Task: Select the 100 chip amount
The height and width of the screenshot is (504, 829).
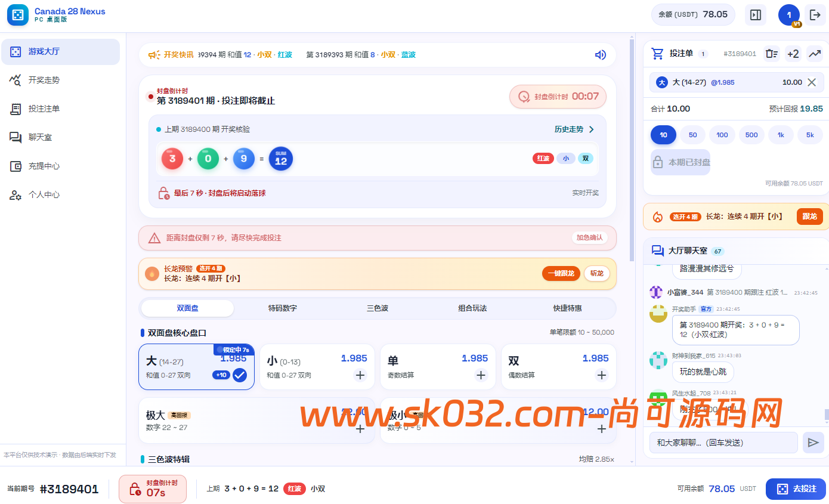Action: click(x=722, y=135)
